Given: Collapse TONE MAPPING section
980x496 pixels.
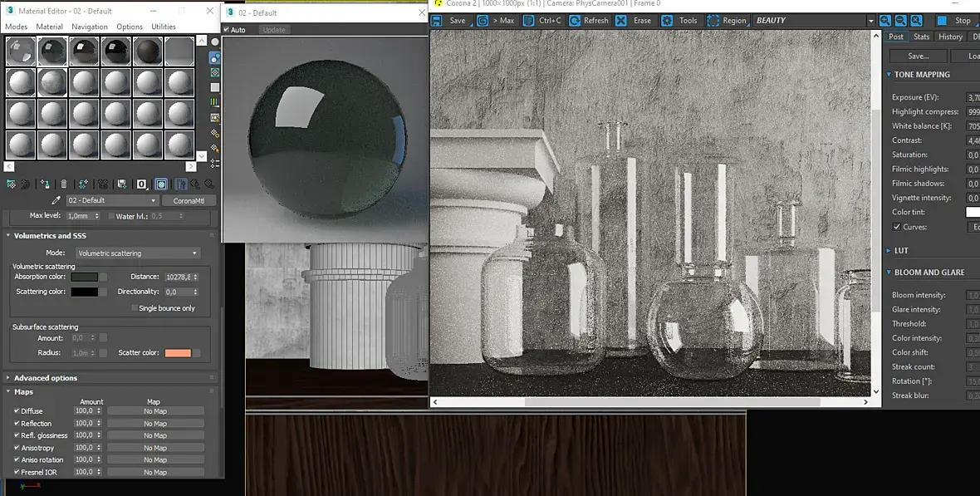Looking at the screenshot, I should click(x=921, y=75).
